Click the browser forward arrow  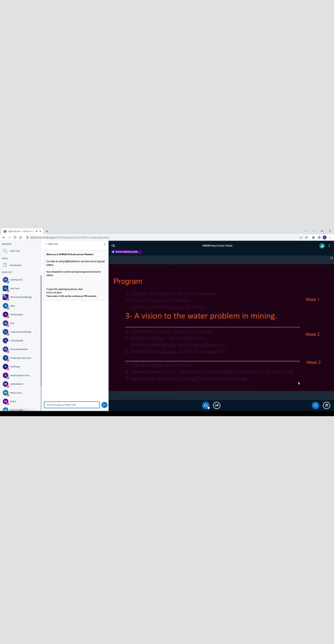tap(10, 237)
